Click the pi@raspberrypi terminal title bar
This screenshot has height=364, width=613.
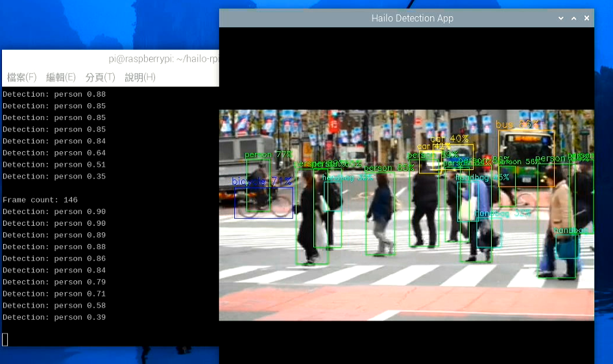click(111, 59)
